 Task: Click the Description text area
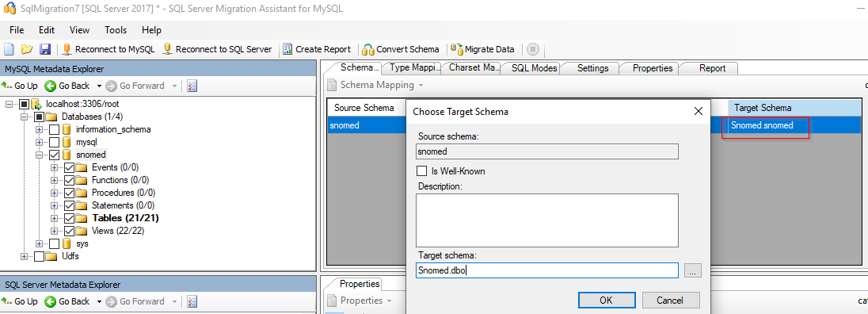coord(547,220)
